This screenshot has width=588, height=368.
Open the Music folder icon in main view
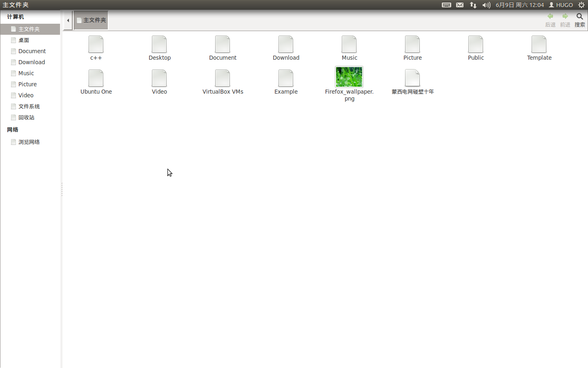tap(349, 44)
